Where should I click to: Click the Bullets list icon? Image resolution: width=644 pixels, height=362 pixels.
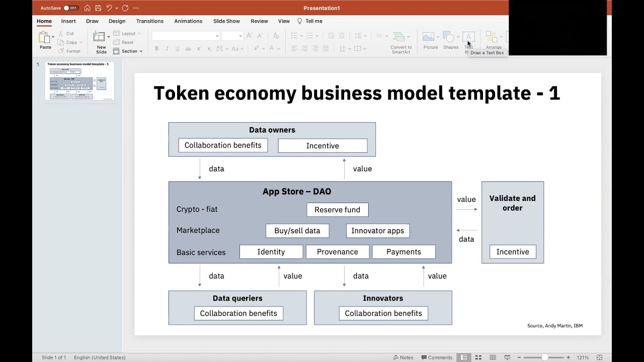[294, 36]
